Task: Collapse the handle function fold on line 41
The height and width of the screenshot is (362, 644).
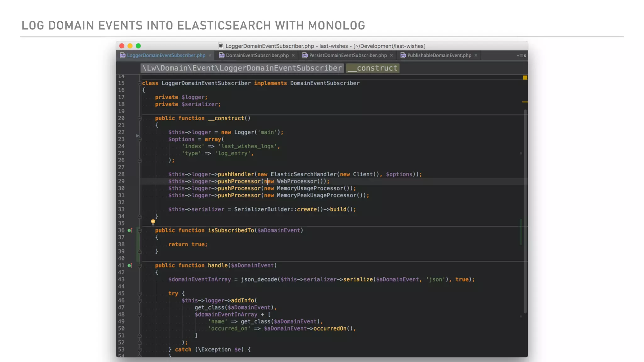Action: (139, 266)
